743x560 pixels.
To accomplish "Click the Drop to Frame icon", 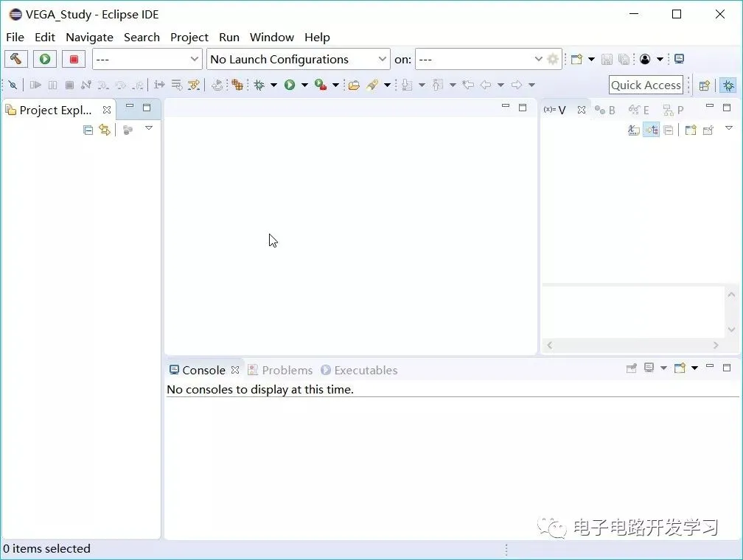I will pyautogui.click(x=176, y=85).
